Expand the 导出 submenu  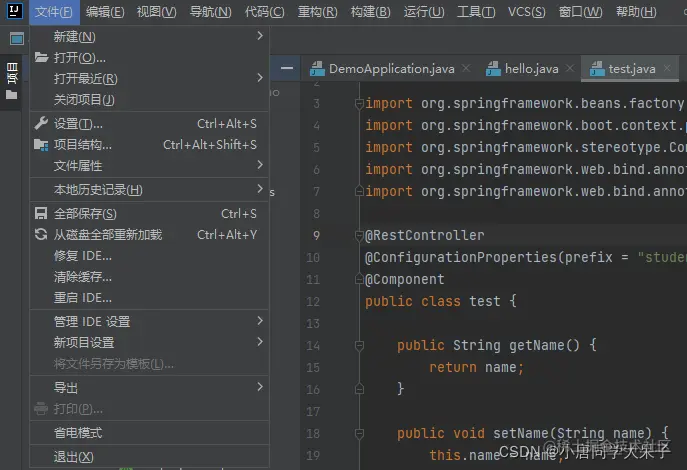[149, 388]
